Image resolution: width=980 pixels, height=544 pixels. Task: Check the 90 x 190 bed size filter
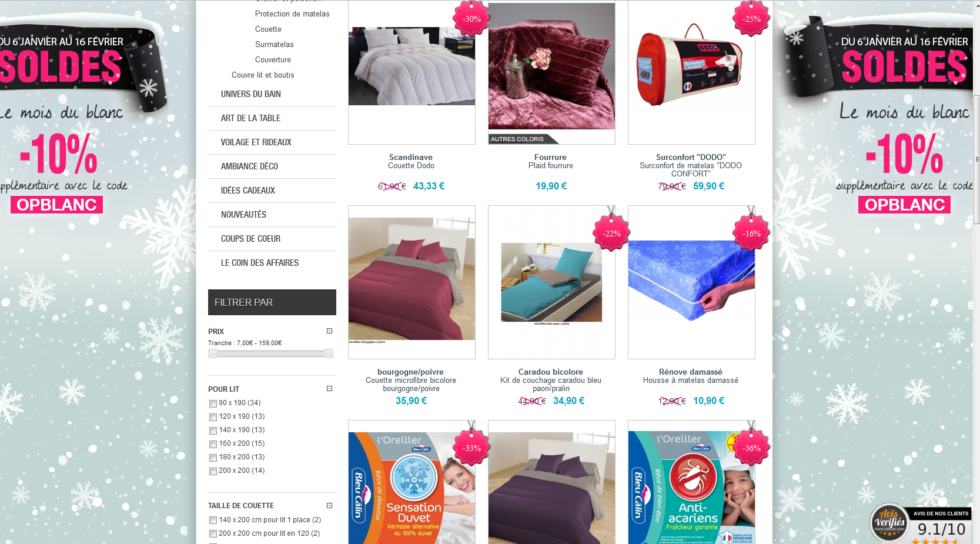coord(213,403)
